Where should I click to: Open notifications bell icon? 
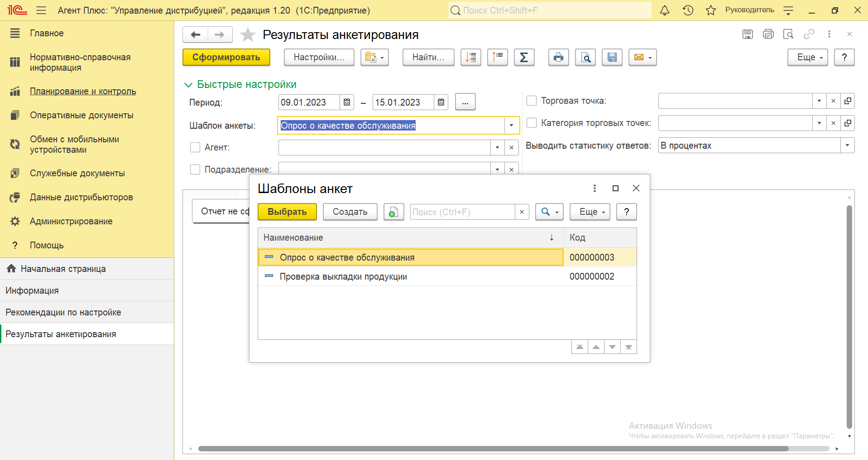664,10
